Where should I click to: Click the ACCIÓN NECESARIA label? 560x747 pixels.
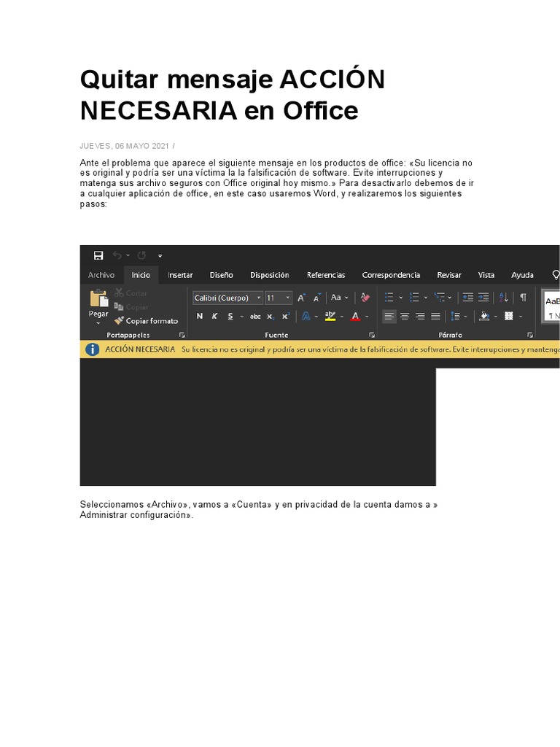point(140,349)
